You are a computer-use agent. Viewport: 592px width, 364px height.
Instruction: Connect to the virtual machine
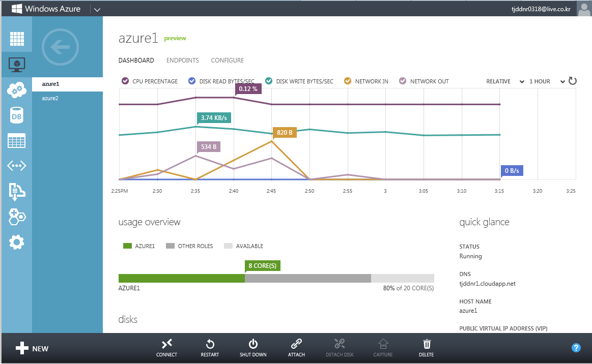pyautogui.click(x=166, y=348)
